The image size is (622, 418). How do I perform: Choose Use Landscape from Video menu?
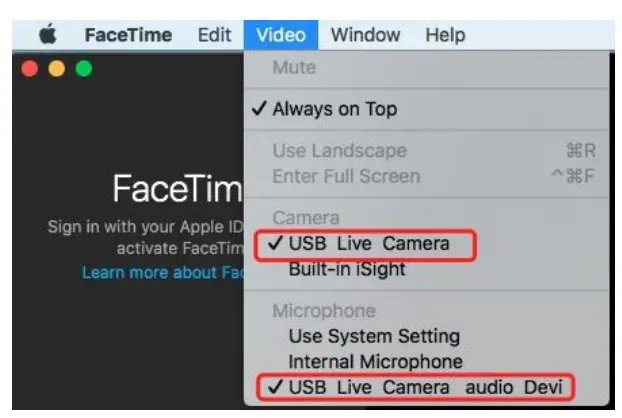[x=339, y=151]
